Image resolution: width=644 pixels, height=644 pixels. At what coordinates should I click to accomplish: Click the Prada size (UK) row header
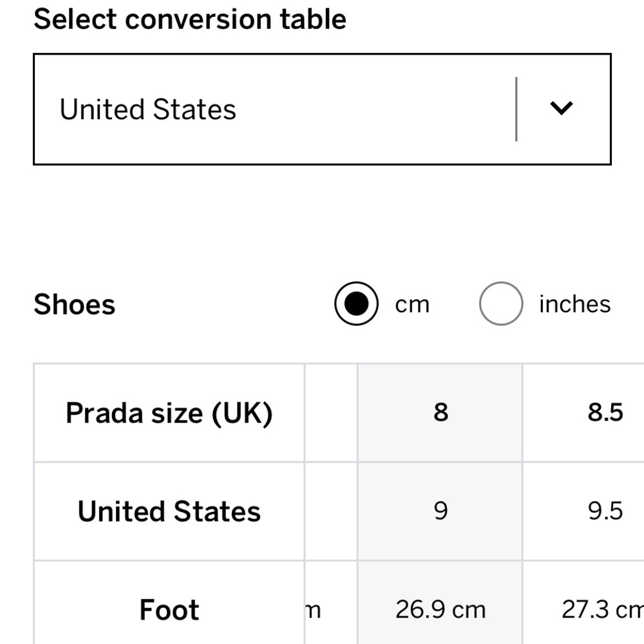pyautogui.click(x=169, y=413)
